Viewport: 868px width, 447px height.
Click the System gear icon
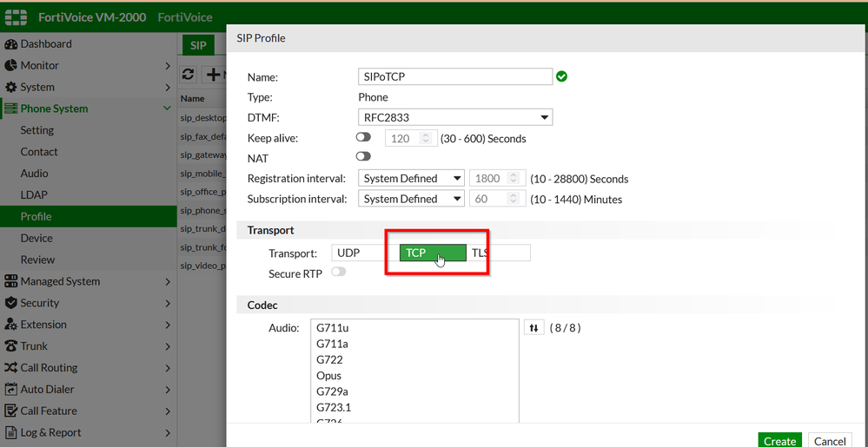click(x=10, y=87)
